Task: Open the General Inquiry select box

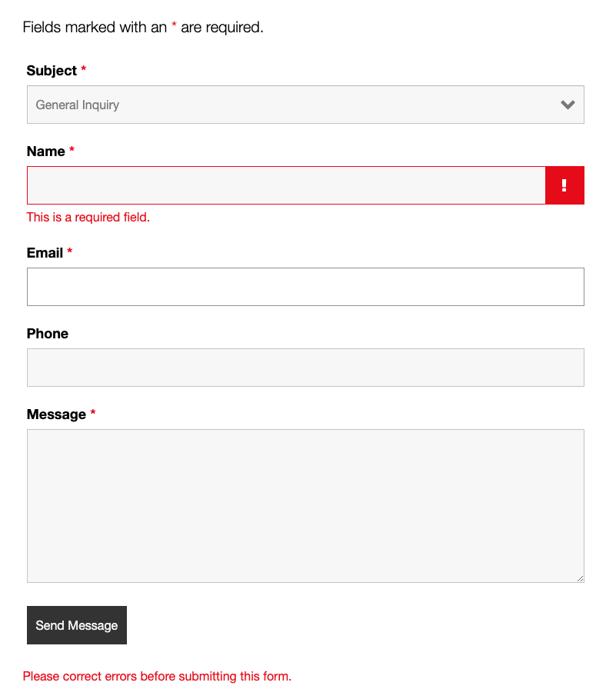Action: (305, 105)
